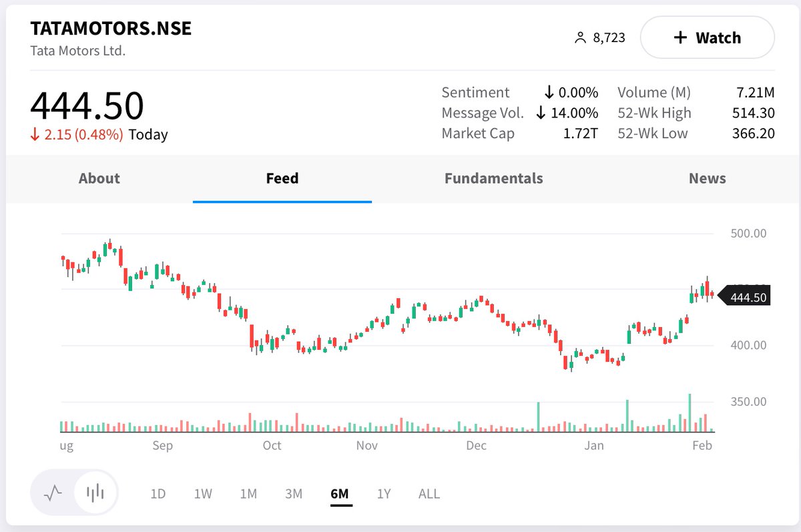Click the 52-Wk High value 514.30
Screen dimensions: 801x532
pyautogui.click(x=754, y=113)
